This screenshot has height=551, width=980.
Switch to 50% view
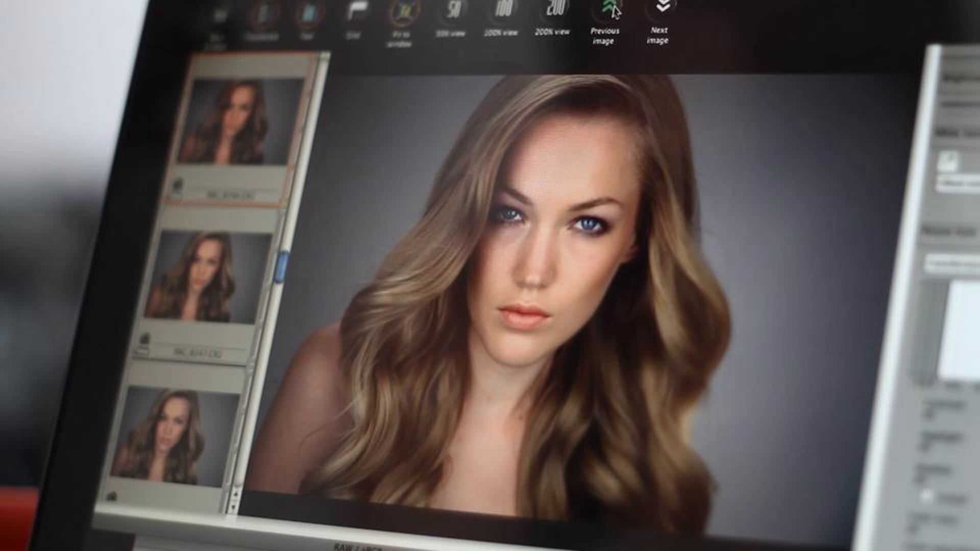[453, 10]
